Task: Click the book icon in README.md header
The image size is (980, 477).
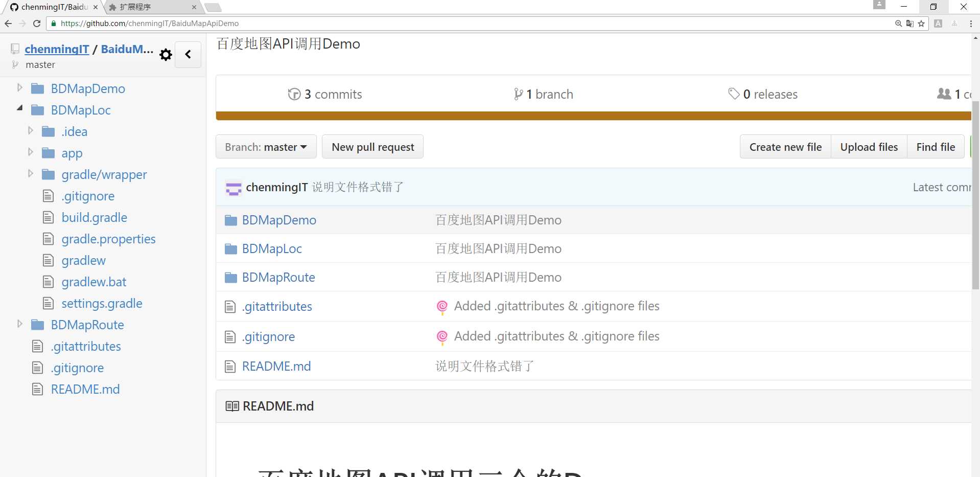Action: point(232,406)
